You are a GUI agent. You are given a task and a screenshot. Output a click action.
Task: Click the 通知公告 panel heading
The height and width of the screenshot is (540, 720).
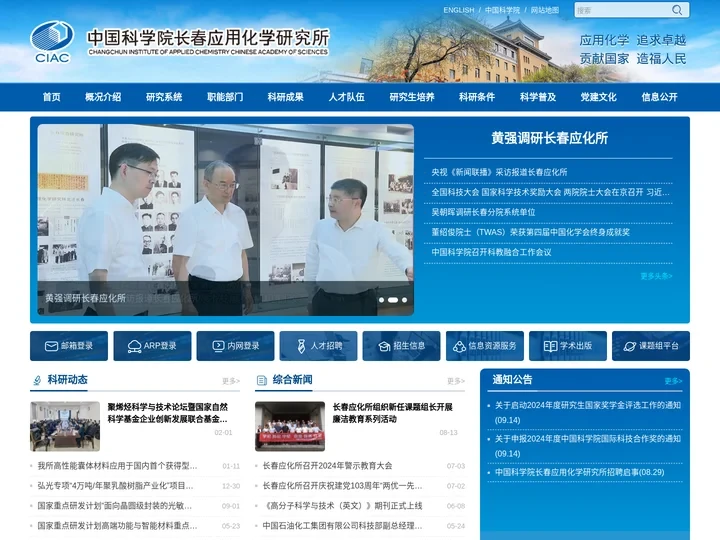coord(512,380)
